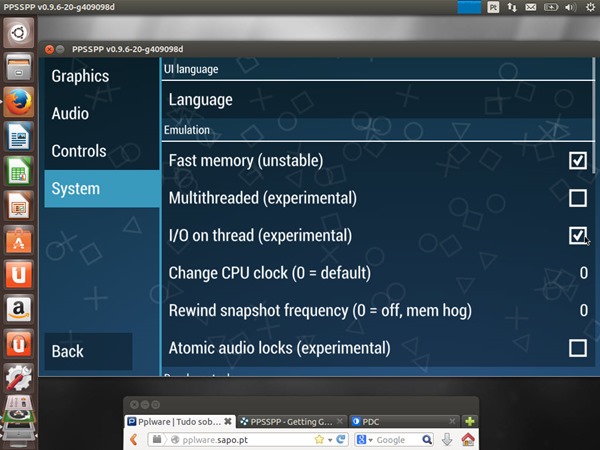This screenshot has height=450, width=600.
Task: Close the PPSSPP window
Action: point(49,49)
